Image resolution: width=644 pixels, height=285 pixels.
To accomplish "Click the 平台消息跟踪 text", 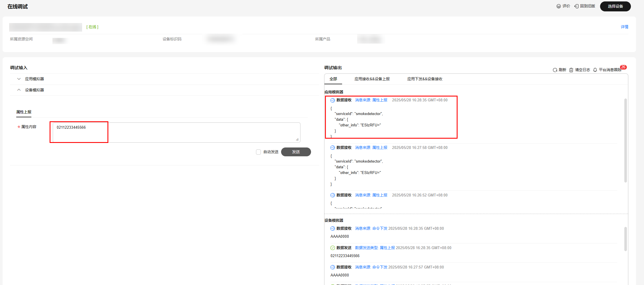I will [610, 70].
